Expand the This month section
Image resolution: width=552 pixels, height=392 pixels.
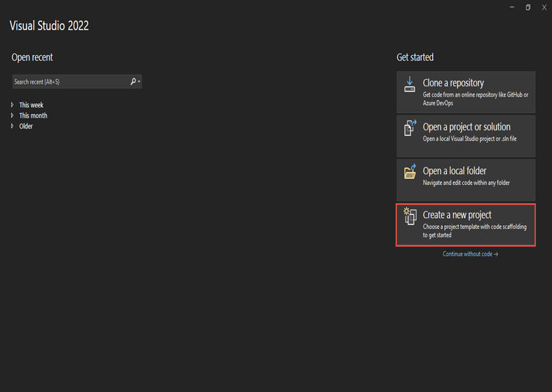tap(13, 115)
